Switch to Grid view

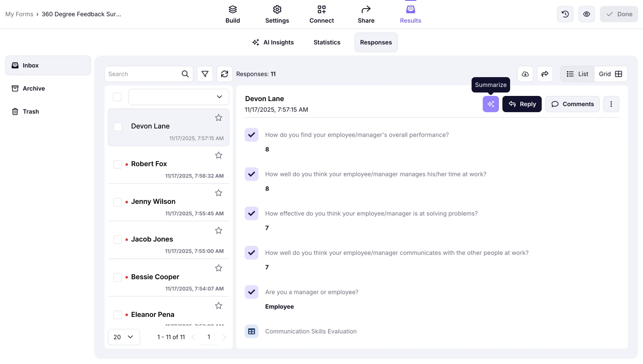(610, 74)
